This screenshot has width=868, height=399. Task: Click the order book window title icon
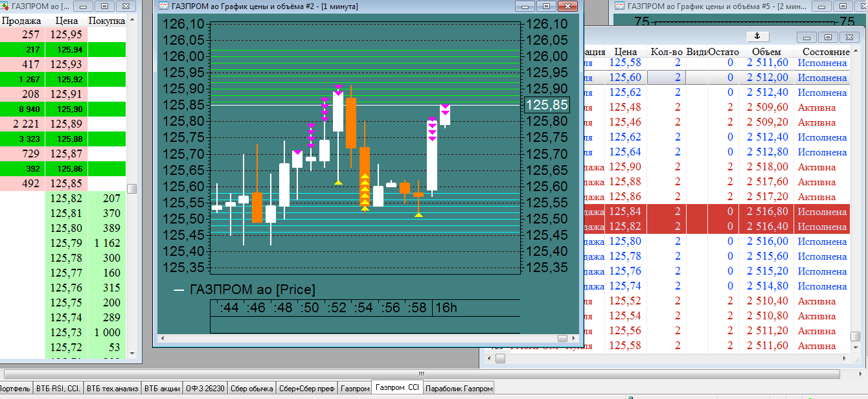(x=4, y=6)
